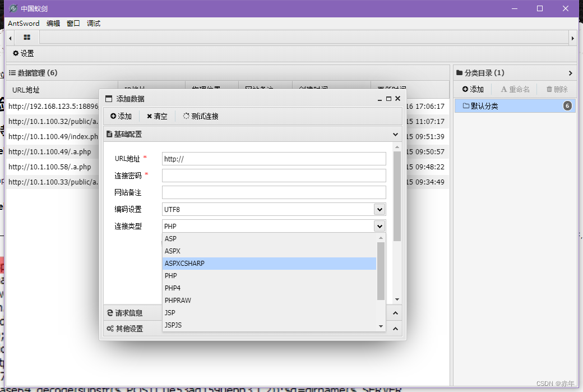
Task: Collapse the 基础配置 section
Action: point(396,134)
